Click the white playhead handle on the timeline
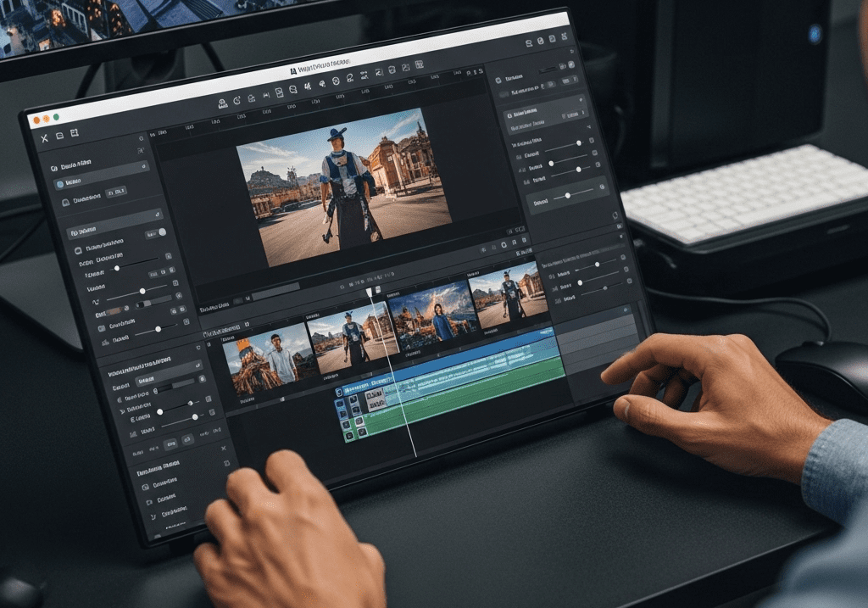Image resolution: width=868 pixels, height=608 pixels. coord(370,293)
